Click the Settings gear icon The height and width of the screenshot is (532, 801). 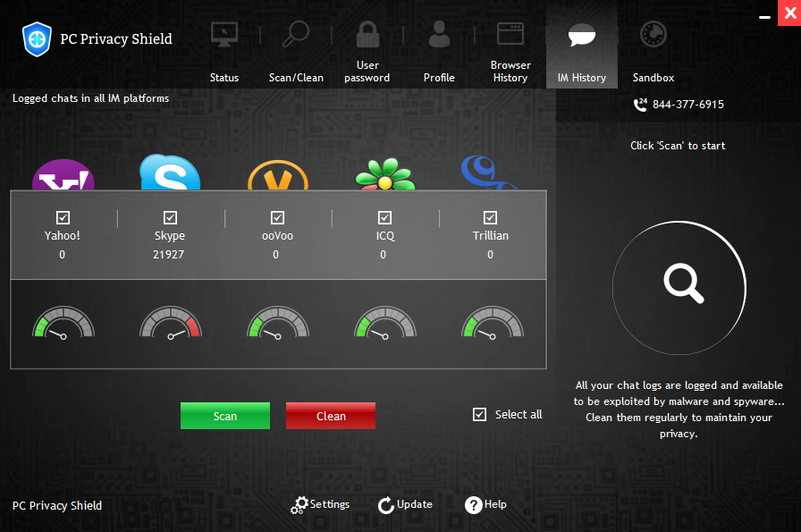click(299, 505)
